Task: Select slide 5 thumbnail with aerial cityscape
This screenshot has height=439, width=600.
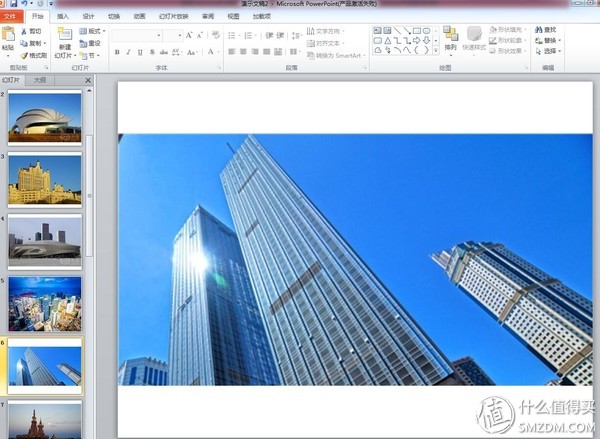Action: [x=45, y=304]
